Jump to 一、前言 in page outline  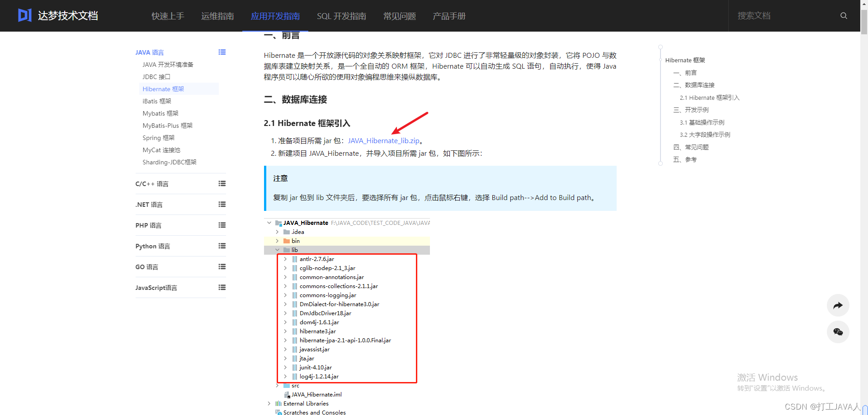click(x=685, y=73)
